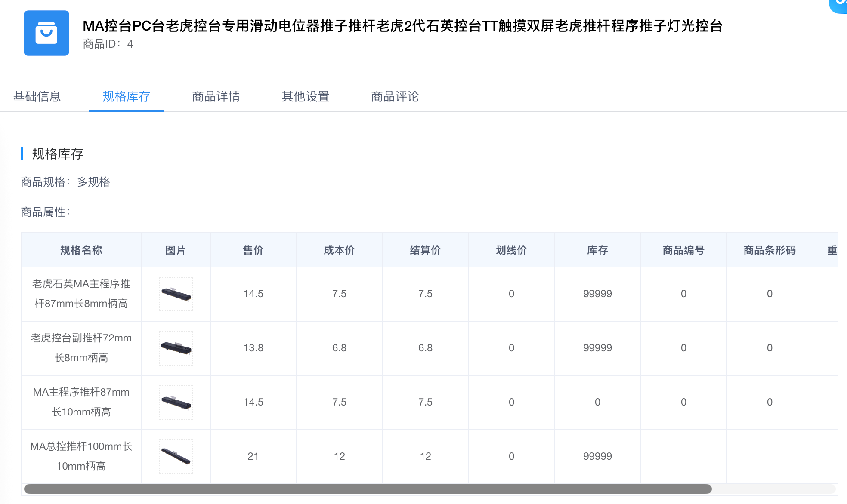Open thumbnail of MA主程序推杆87mm 10mm spec
Image resolution: width=847 pixels, height=504 pixels.
[x=176, y=403]
